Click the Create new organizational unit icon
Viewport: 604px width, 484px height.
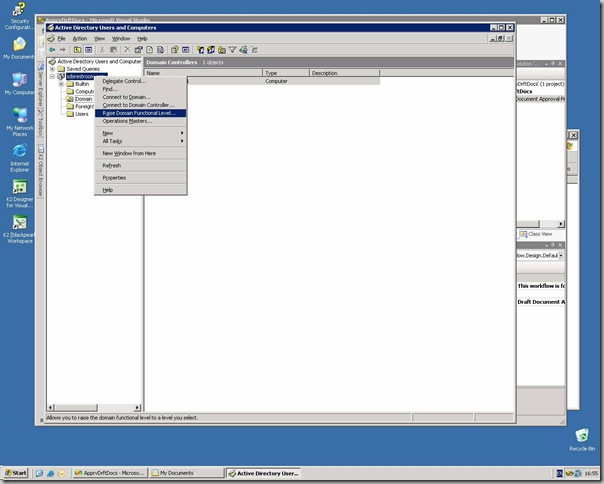pyautogui.click(x=221, y=50)
